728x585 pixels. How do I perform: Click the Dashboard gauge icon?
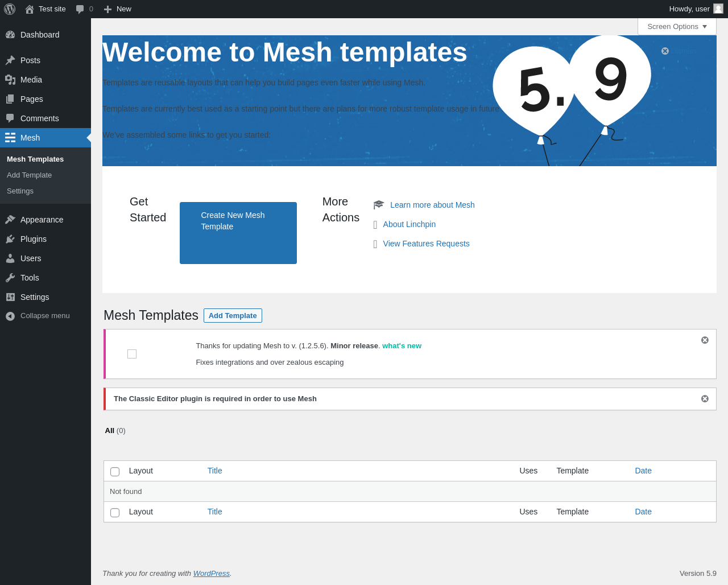(10, 35)
